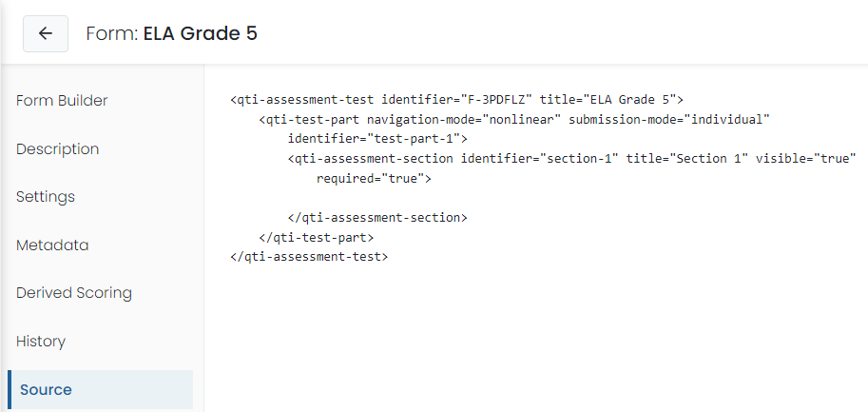The image size is (868, 412).
Task: Click the test-part-1 identifier line
Action: click(378, 139)
